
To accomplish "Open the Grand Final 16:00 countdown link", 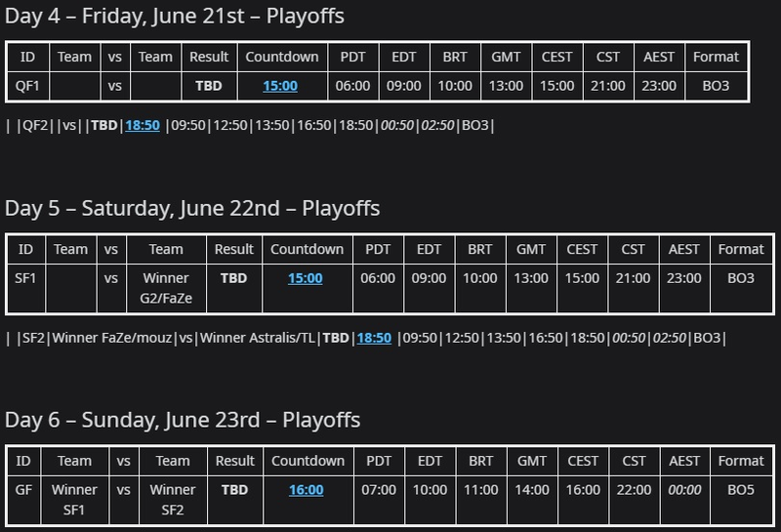I will coord(306,490).
